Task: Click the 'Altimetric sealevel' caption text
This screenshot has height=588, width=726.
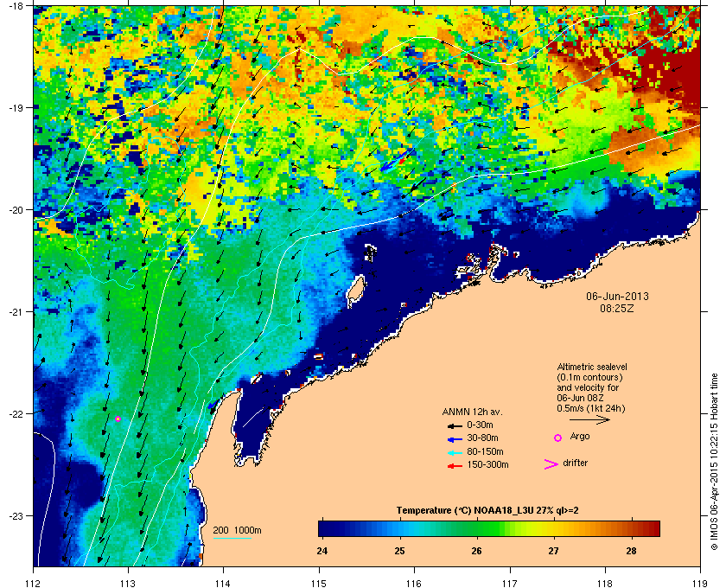Action: click(592, 367)
